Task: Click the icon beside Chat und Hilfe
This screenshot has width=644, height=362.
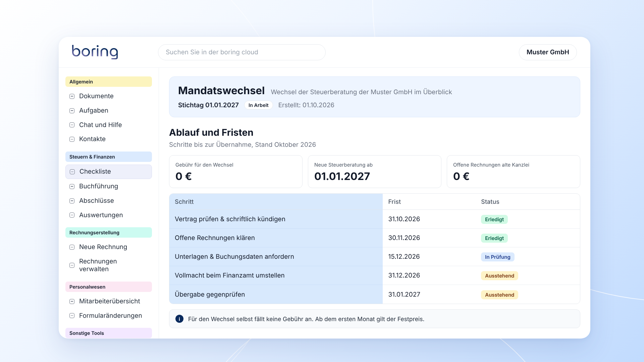Action: click(72, 125)
